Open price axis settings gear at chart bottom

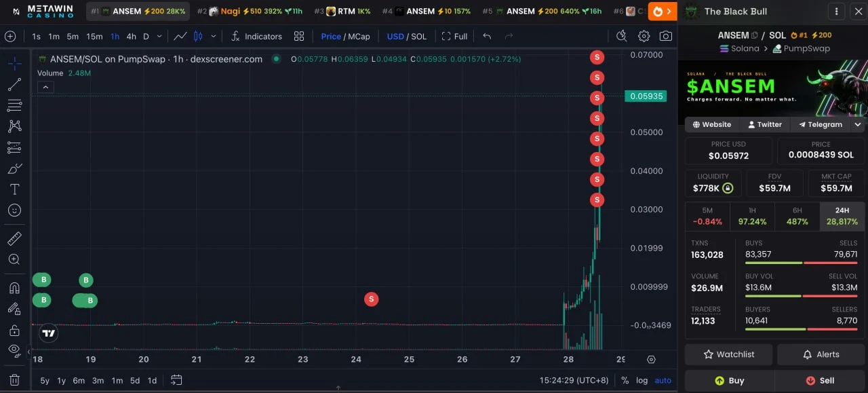click(652, 360)
